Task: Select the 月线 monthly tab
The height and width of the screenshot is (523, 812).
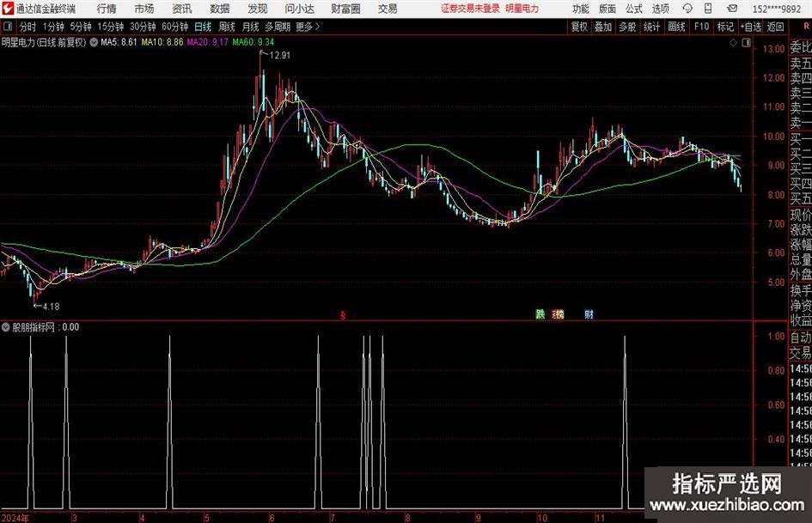Action: tap(251, 27)
